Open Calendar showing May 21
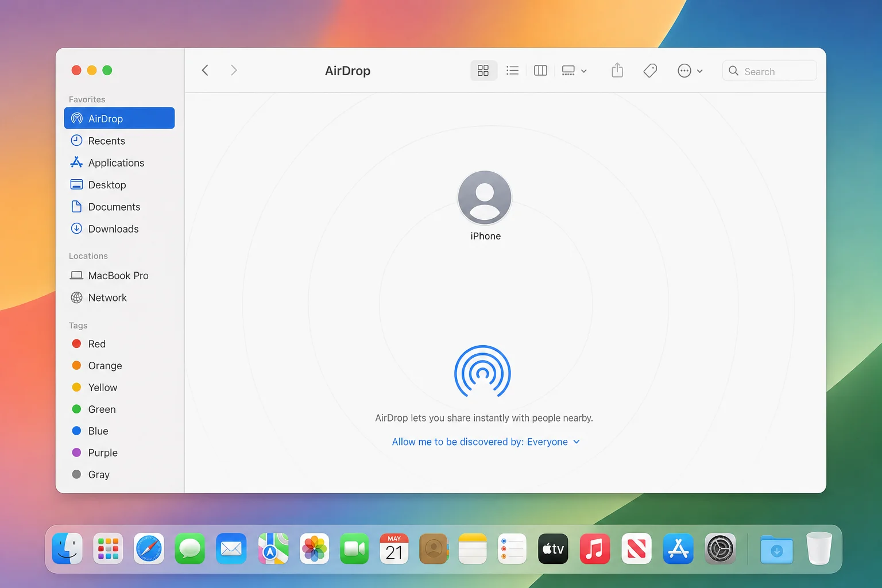This screenshot has width=882, height=588. [394, 549]
